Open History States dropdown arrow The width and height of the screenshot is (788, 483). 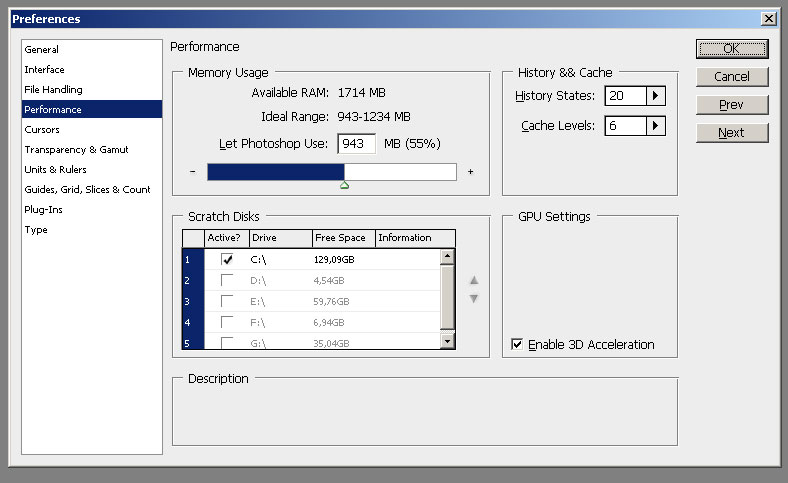point(655,95)
